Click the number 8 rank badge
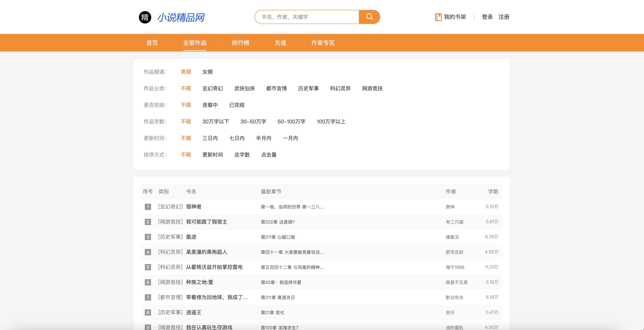 [148, 313]
